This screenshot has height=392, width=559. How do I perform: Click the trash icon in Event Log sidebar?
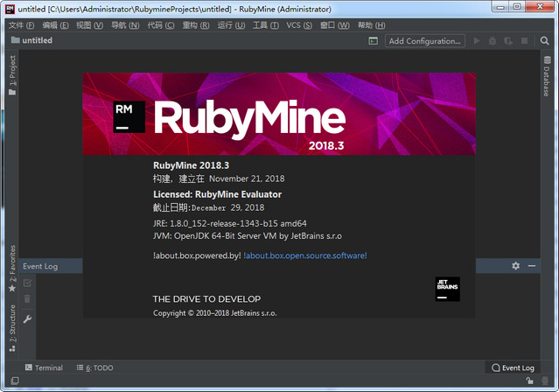27,300
